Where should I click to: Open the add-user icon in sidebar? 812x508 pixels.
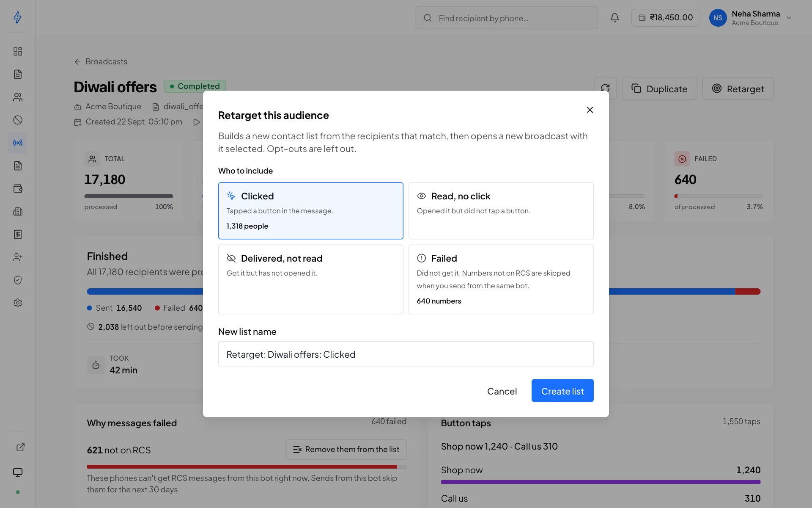[17, 257]
